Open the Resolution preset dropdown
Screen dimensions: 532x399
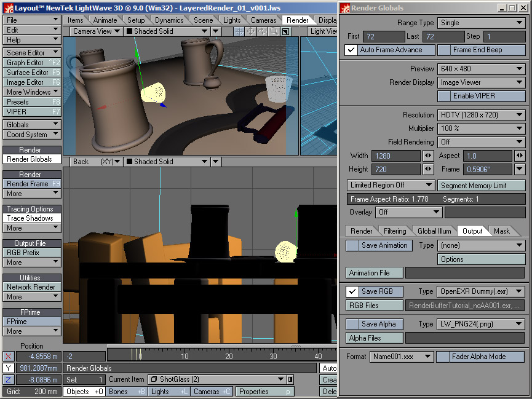481,115
